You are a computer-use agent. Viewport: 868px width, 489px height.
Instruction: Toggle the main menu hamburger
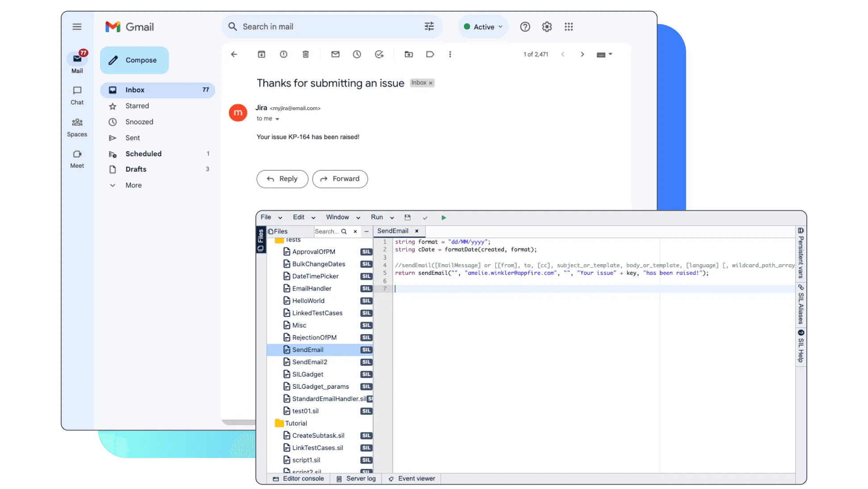[x=77, y=27]
